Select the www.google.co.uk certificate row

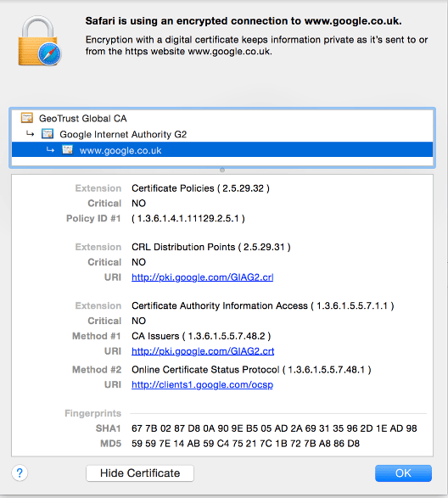point(222,149)
